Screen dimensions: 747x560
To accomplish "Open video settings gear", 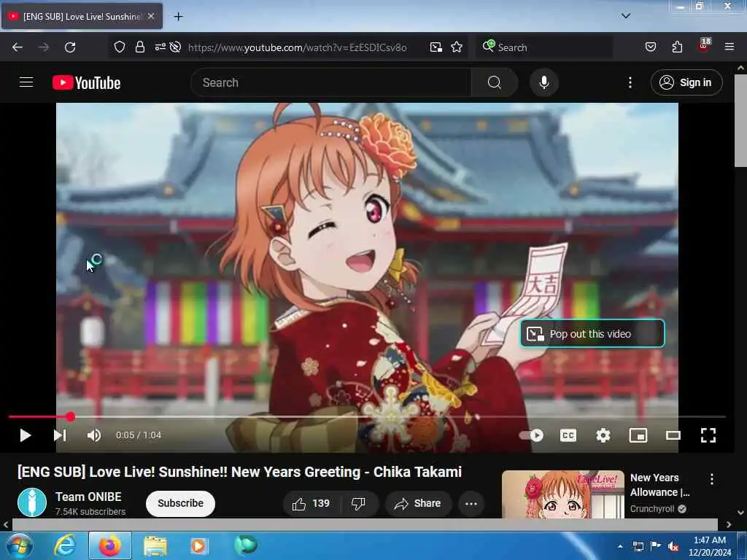I will click(603, 435).
